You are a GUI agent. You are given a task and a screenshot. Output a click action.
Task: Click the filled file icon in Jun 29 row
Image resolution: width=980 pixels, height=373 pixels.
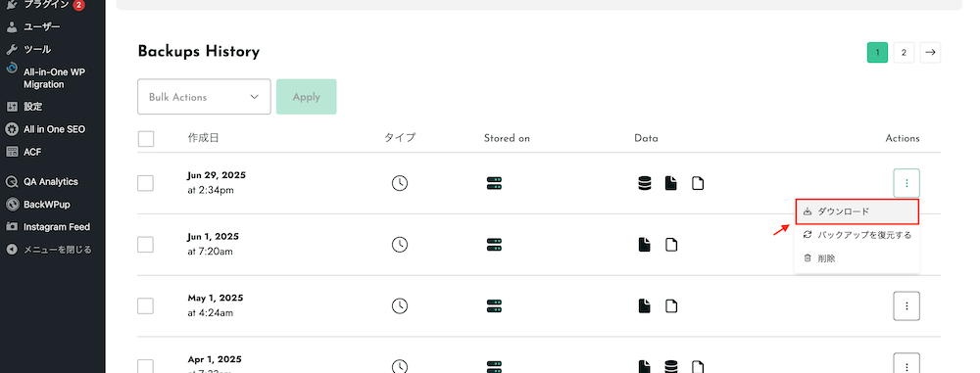pos(670,183)
